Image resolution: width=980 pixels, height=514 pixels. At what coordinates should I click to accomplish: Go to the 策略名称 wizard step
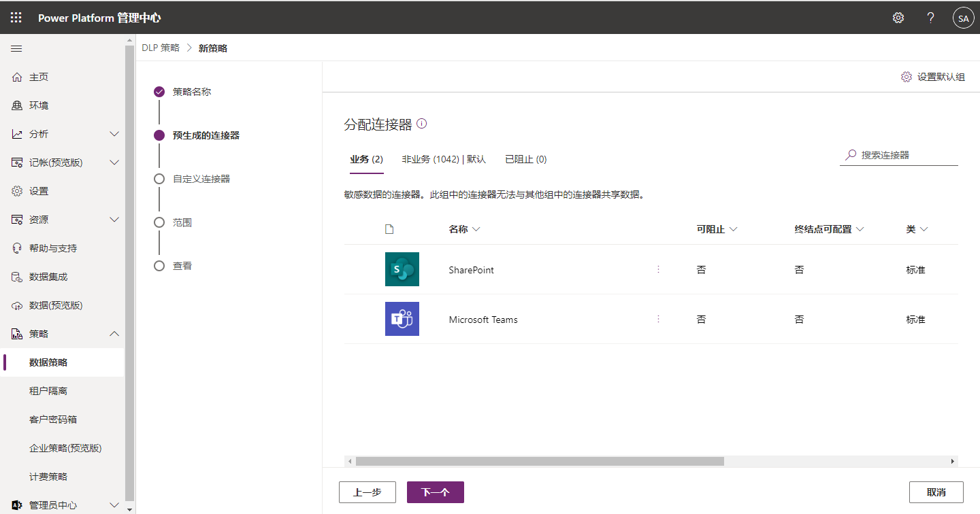(192, 92)
